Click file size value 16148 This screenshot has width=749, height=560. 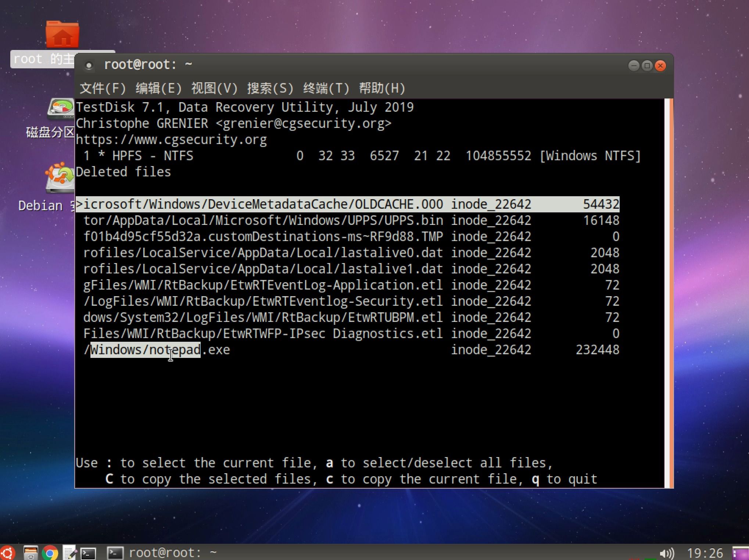pos(601,220)
